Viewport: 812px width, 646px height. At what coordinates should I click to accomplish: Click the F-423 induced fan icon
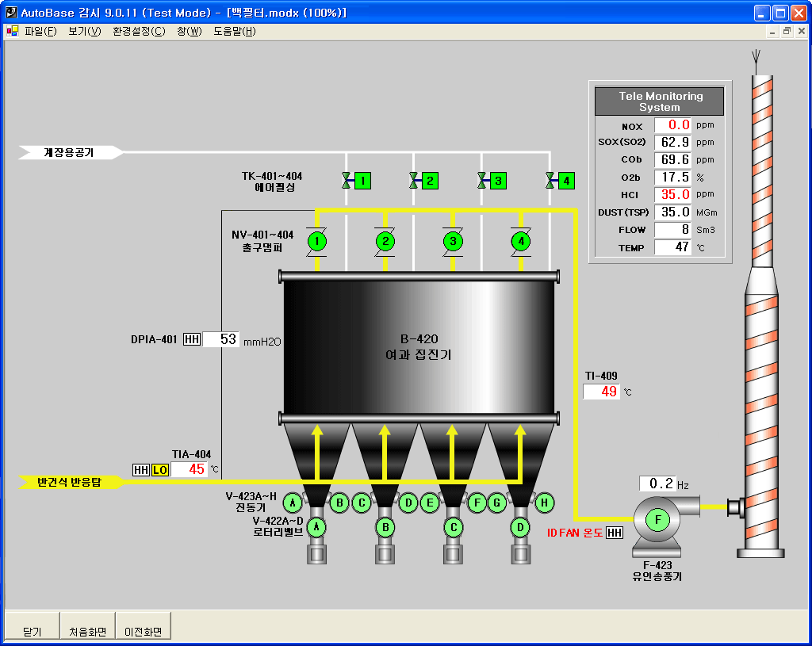pos(657,520)
